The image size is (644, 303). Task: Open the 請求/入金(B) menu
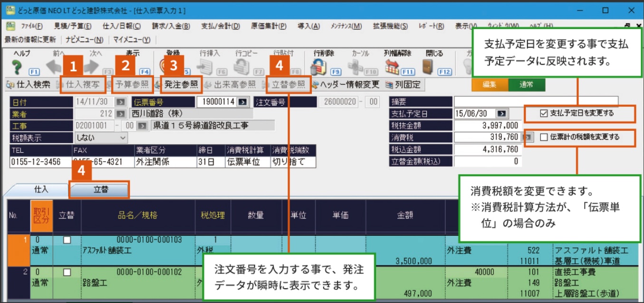point(171,26)
